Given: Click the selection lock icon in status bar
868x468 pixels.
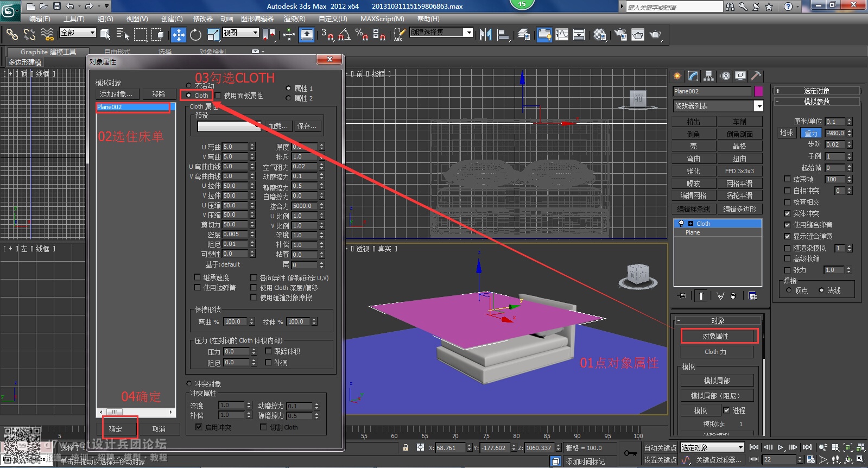Looking at the screenshot, I should [406, 448].
